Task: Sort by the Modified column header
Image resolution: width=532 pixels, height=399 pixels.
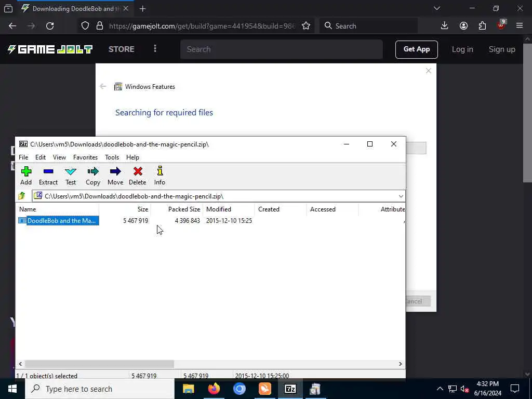Action: click(229, 209)
